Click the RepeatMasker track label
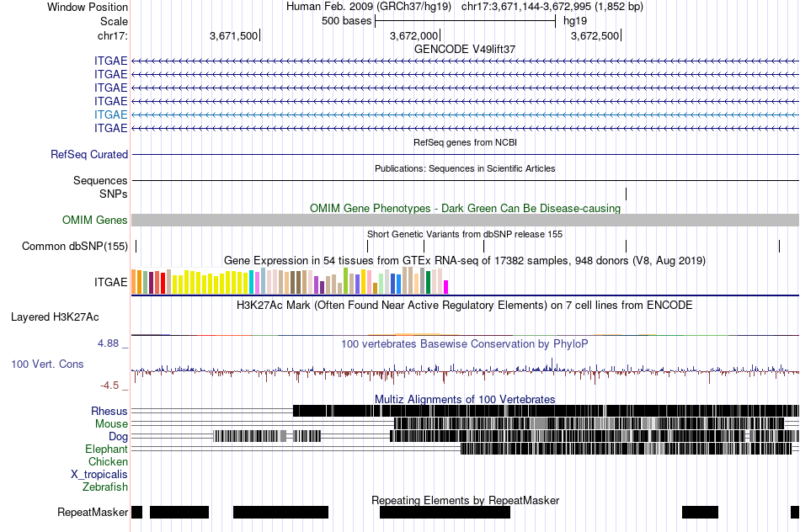Viewport: 800px width, 532px height. point(93,512)
